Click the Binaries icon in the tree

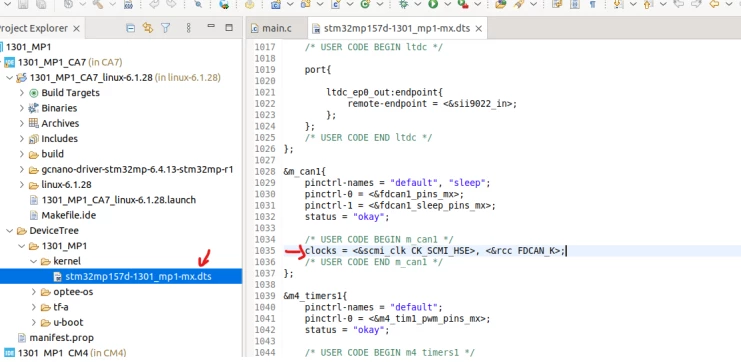34,108
